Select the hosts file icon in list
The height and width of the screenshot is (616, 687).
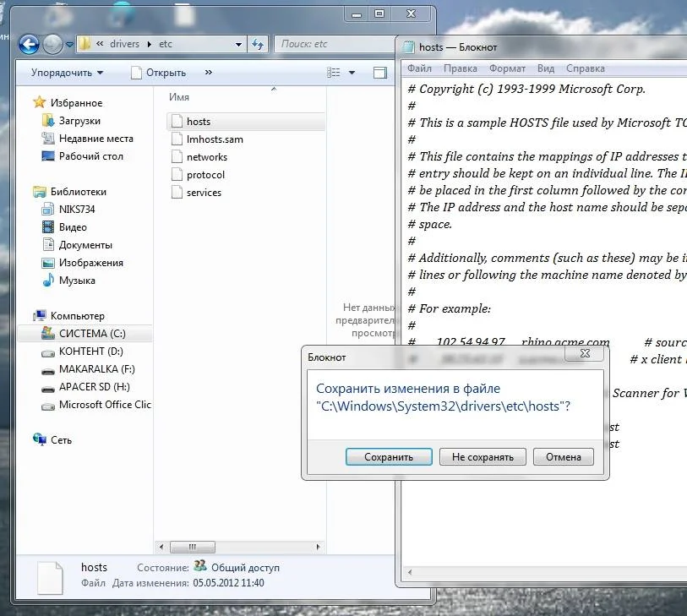[177, 122]
